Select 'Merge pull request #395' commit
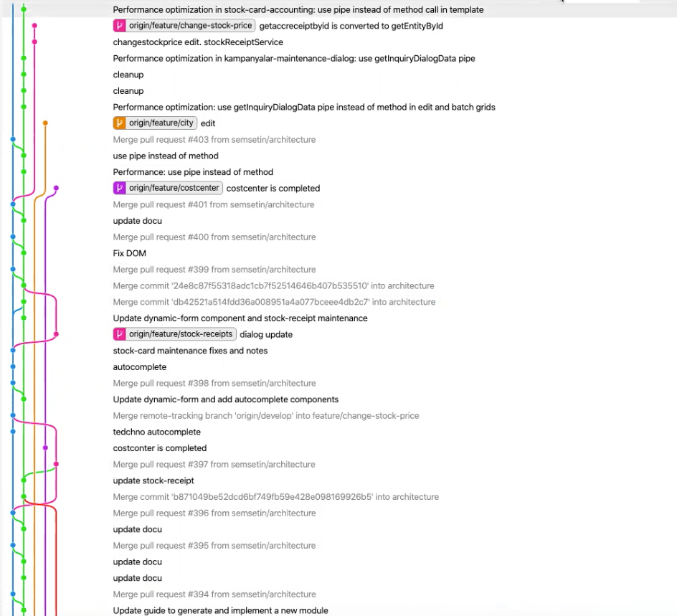 click(x=214, y=546)
